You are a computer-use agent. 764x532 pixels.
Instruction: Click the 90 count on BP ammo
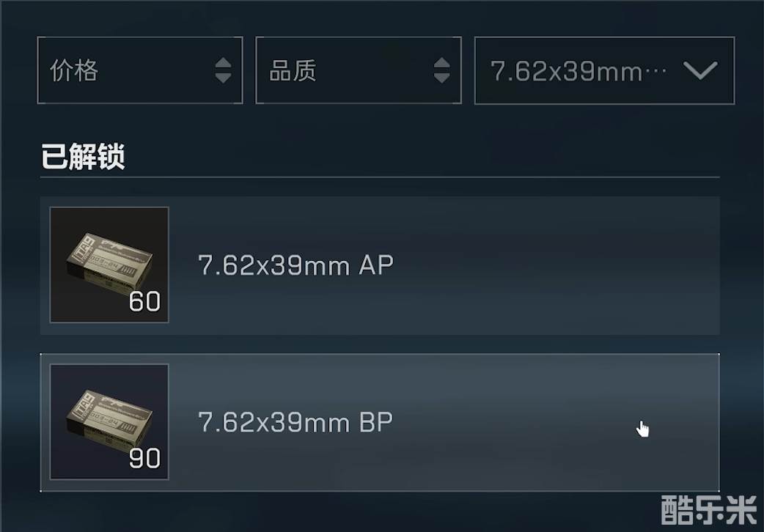[144, 459]
